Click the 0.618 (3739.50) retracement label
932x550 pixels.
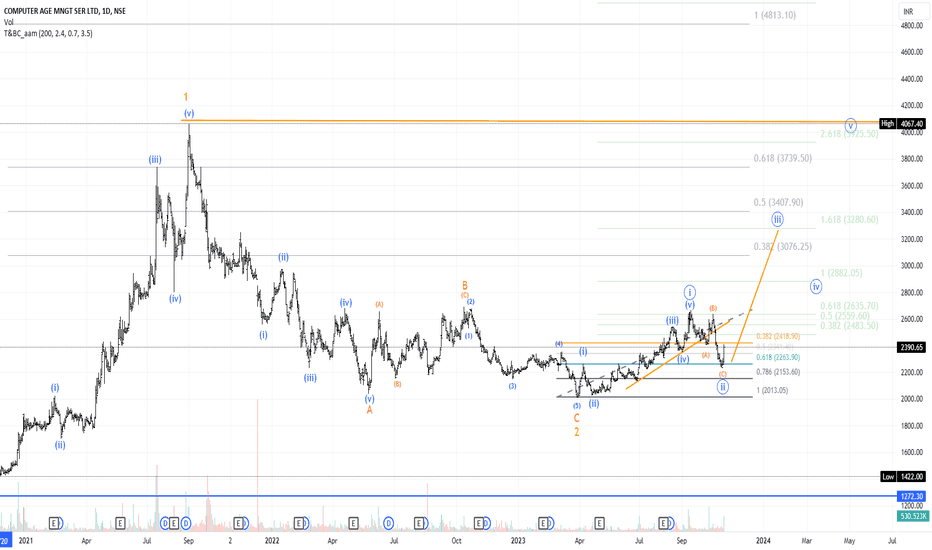click(x=782, y=158)
